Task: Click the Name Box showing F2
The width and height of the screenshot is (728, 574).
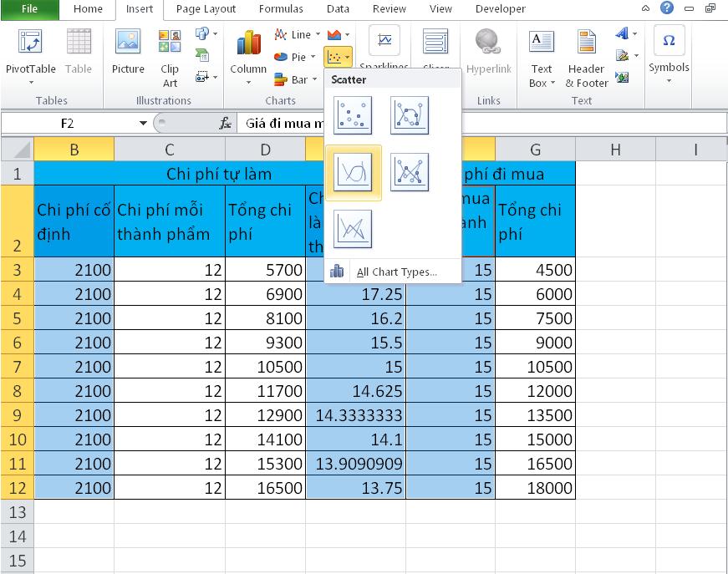Action: click(x=68, y=124)
